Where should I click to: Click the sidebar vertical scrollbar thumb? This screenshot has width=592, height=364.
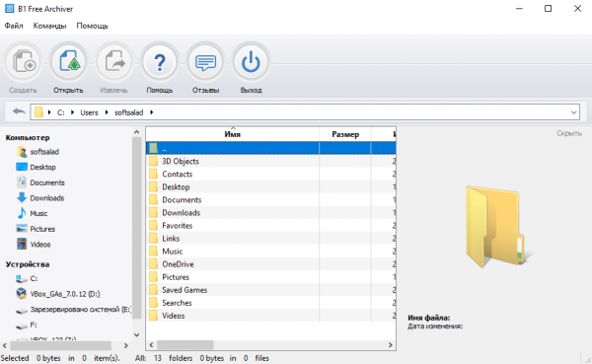click(x=137, y=229)
